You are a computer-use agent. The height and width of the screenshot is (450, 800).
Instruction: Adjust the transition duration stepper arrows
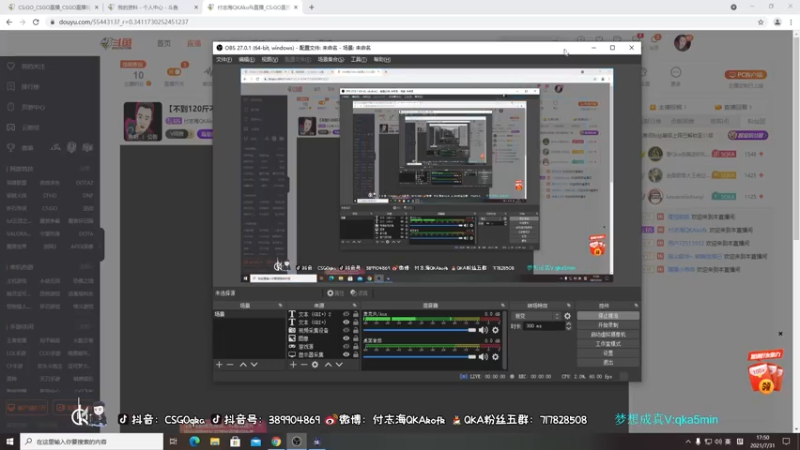568,326
